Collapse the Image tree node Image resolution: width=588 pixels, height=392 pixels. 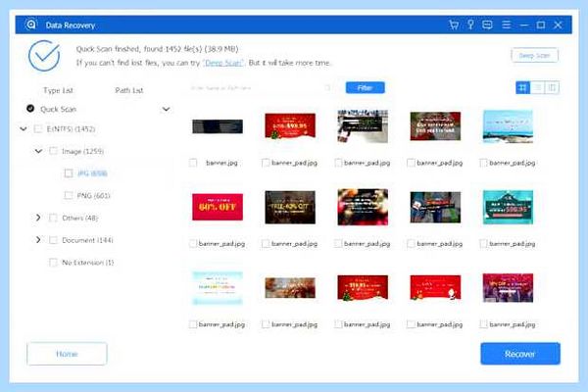coord(38,151)
